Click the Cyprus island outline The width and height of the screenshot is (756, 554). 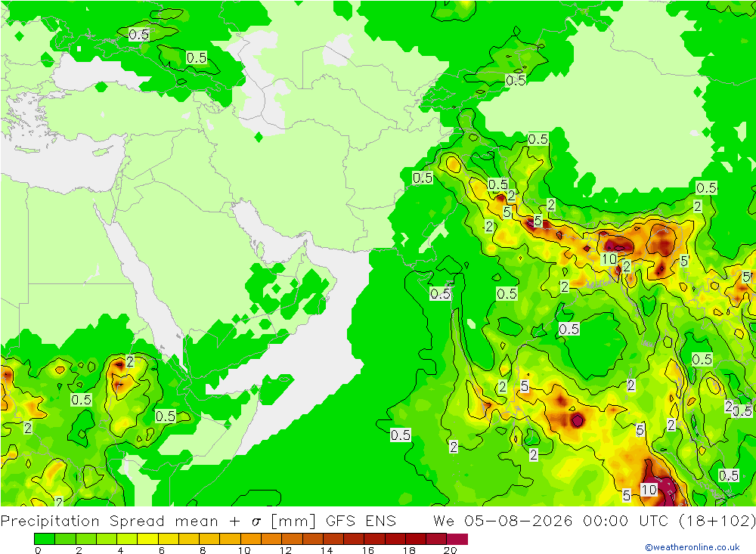pyautogui.click(x=102, y=151)
